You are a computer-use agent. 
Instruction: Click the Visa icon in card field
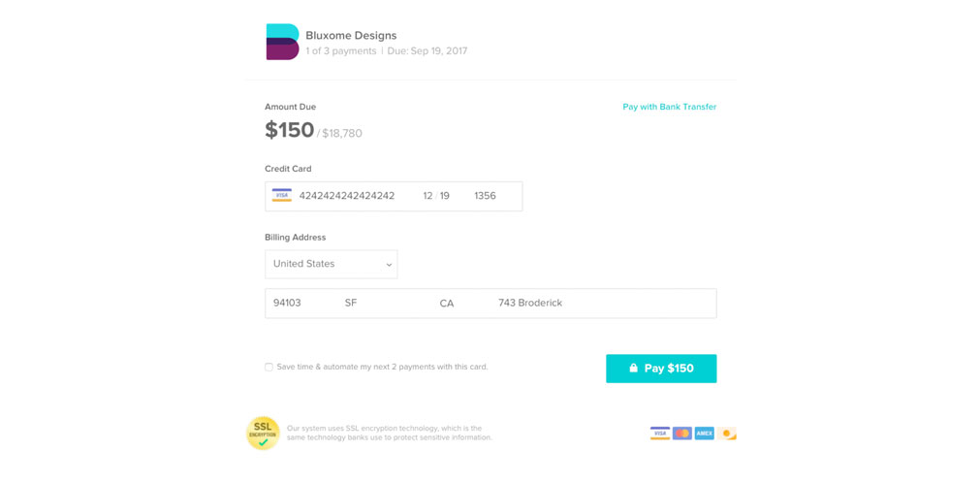pyautogui.click(x=282, y=195)
